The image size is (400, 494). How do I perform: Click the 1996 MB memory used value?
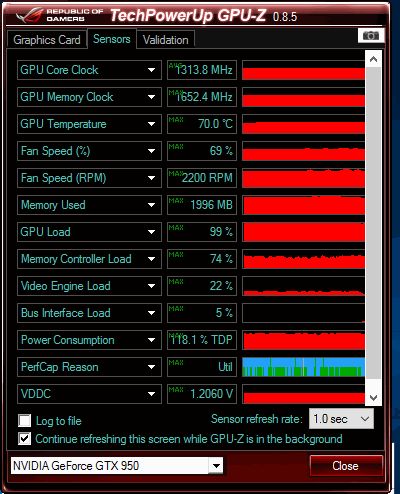202,205
